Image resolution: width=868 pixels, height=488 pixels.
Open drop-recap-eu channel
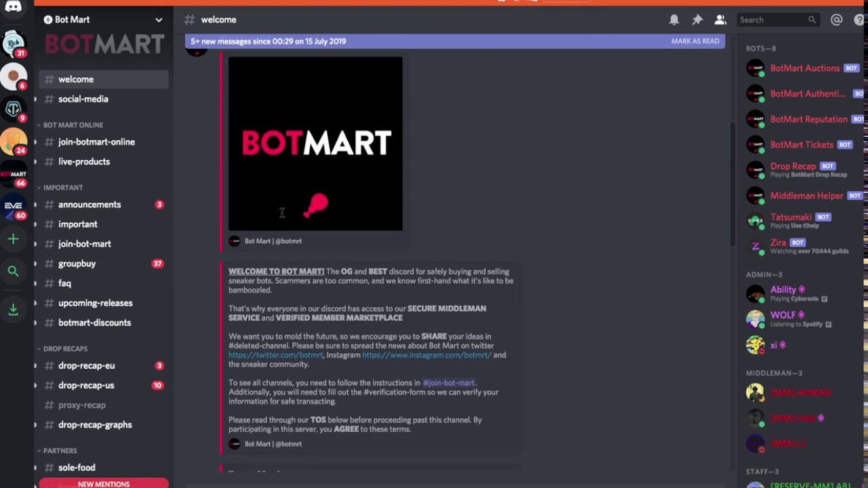(x=104, y=365)
